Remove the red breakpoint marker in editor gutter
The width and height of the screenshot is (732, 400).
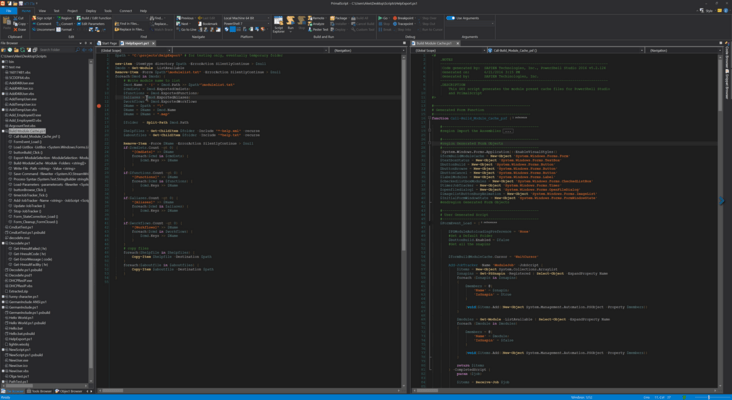point(99,105)
